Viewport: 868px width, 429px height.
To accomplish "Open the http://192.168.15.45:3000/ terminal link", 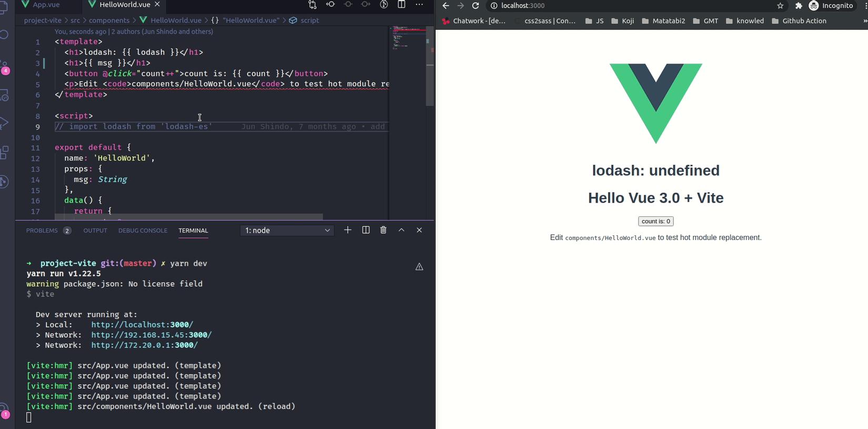I will point(152,335).
